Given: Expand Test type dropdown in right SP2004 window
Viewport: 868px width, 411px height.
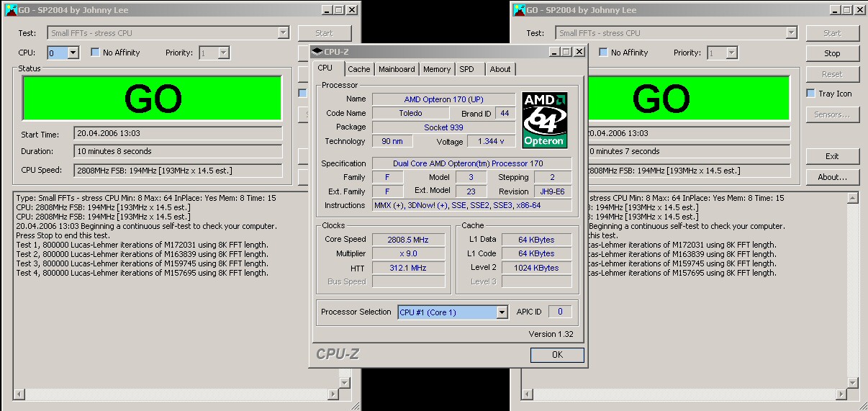Looking at the screenshot, I should point(792,33).
